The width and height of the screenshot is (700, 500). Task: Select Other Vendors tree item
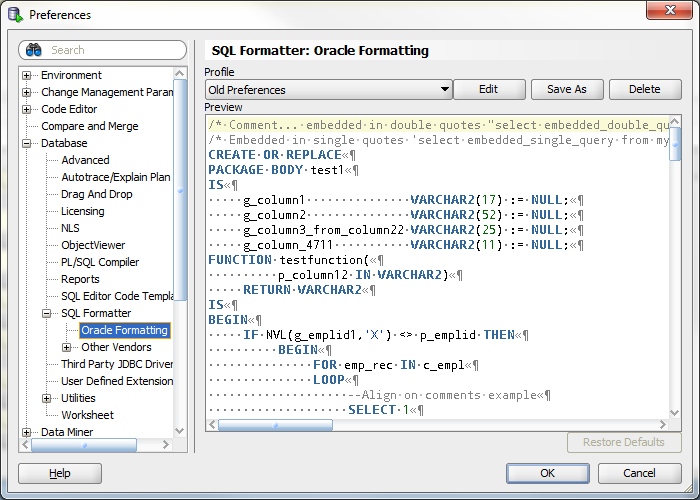coord(116,347)
